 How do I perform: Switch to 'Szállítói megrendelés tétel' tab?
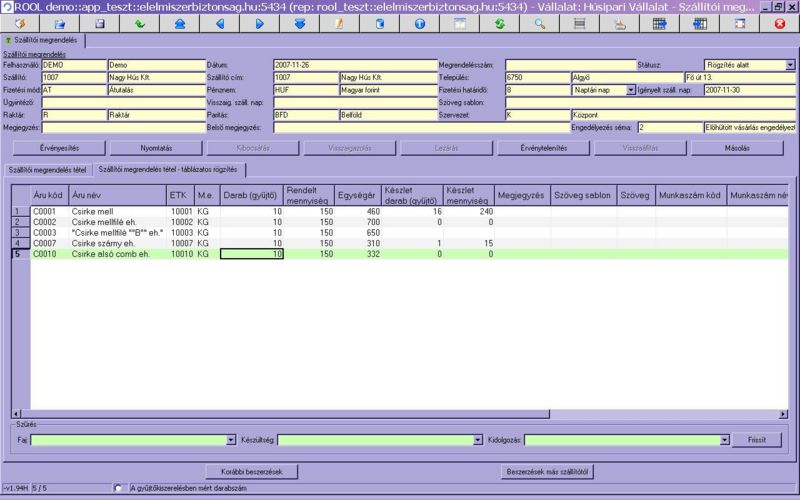(x=46, y=169)
